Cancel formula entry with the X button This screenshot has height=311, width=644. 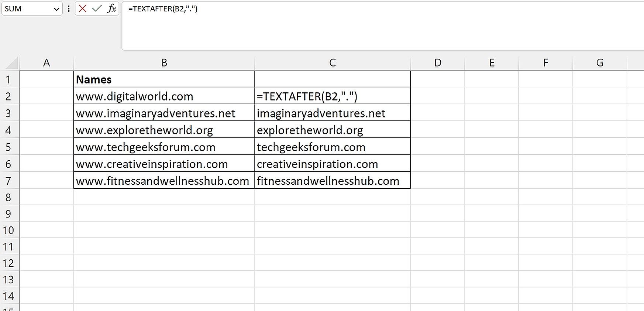pos(82,8)
